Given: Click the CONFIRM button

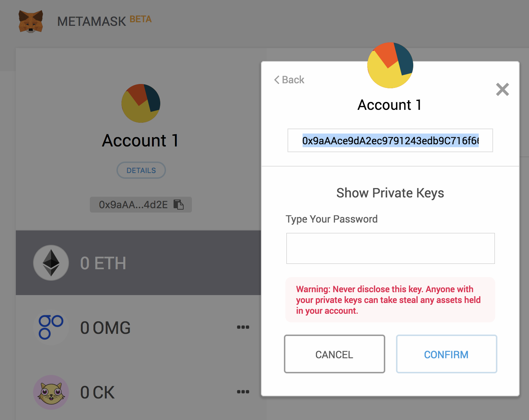Looking at the screenshot, I should tap(446, 354).
